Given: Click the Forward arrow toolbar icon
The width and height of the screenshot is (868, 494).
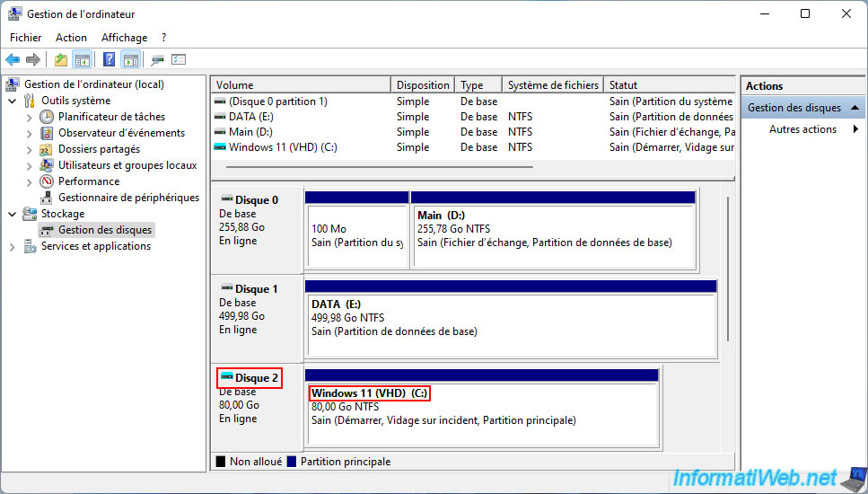Looking at the screenshot, I should pyautogui.click(x=33, y=59).
